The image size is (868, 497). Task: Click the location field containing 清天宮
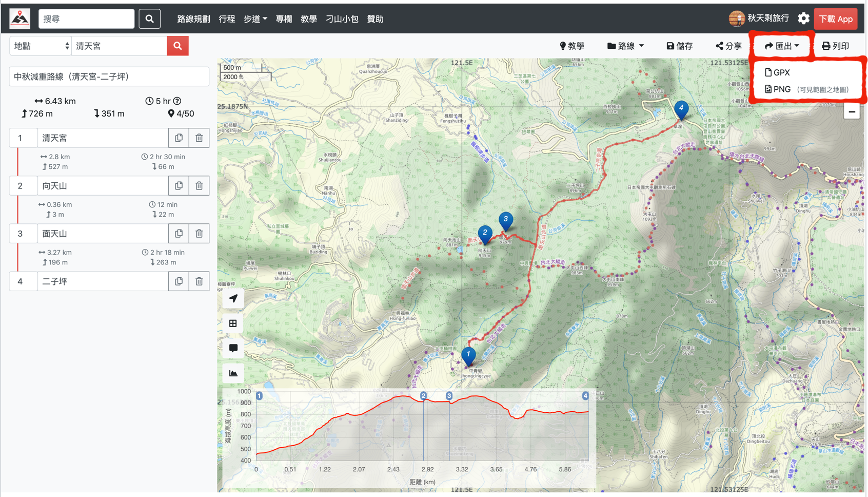119,46
